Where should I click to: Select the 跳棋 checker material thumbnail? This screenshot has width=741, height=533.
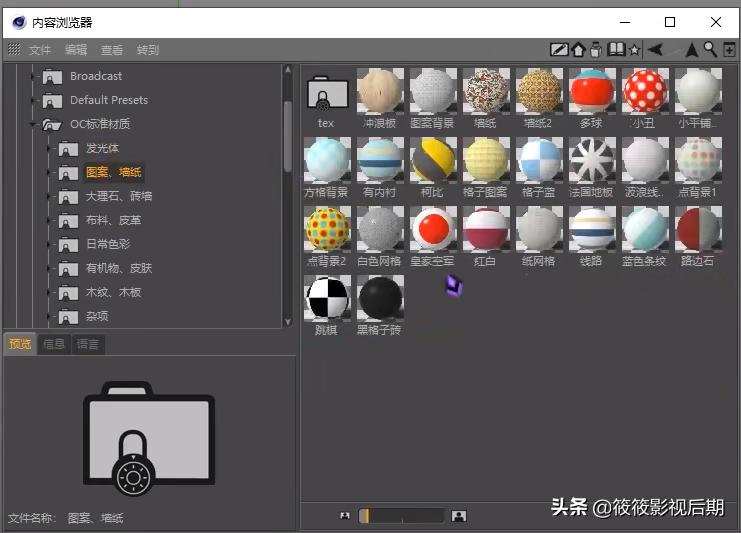coord(327,298)
